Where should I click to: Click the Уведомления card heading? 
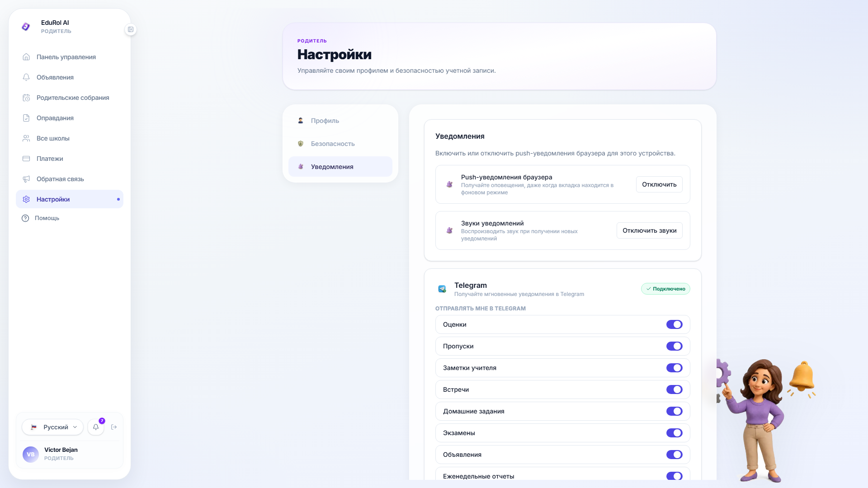point(460,136)
